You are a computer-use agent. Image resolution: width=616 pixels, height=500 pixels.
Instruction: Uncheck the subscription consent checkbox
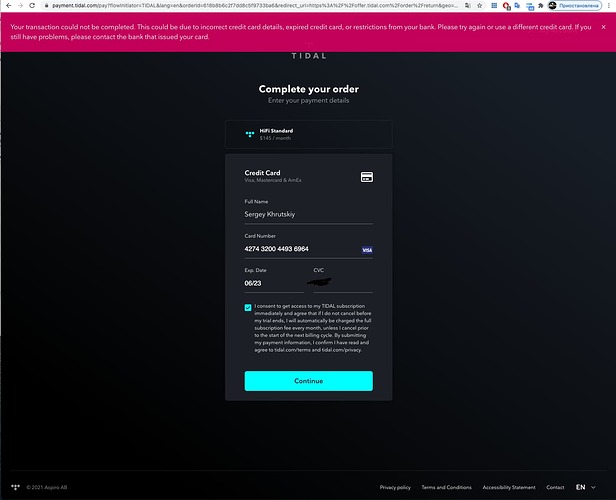(x=248, y=308)
